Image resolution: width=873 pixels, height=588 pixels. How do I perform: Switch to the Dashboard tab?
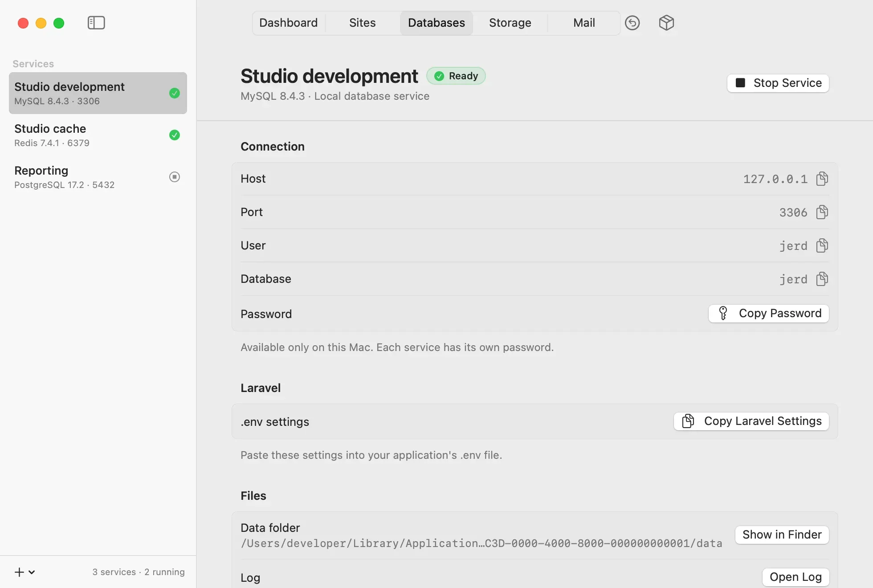tap(289, 23)
